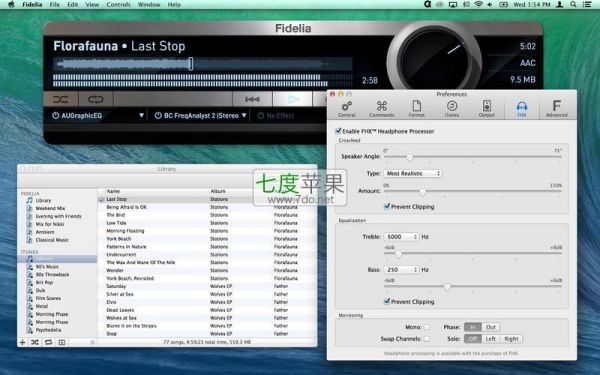Adjust the Bass gain slider handle
600x375 pixels.
click(447, 287)
